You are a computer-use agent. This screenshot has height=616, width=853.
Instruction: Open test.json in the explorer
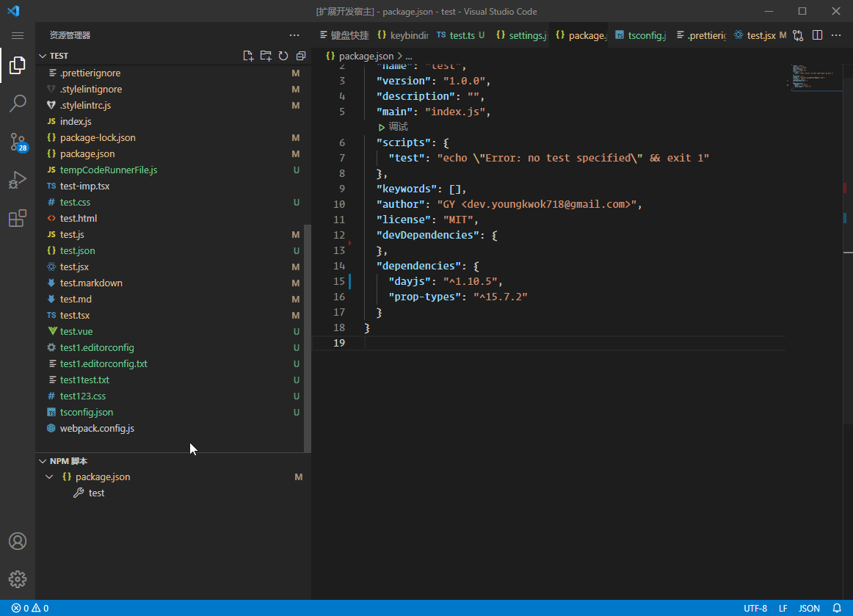click(x=171, y=251)
